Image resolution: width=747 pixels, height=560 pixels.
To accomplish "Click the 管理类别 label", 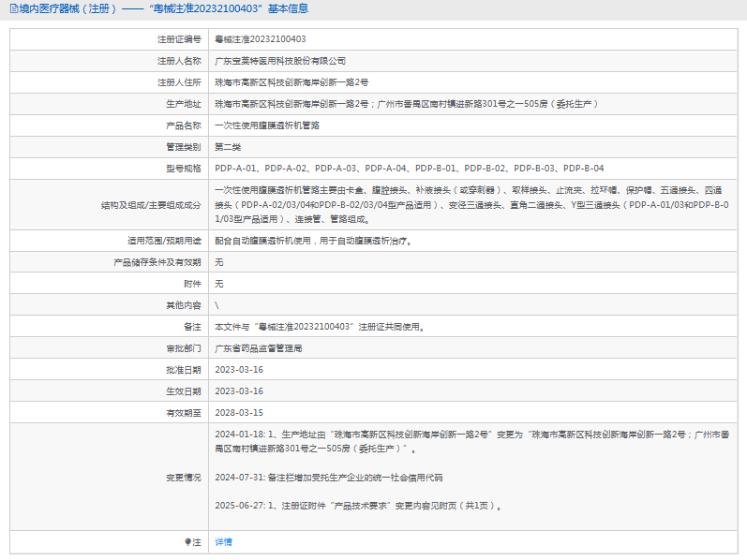I will [184, 147].
